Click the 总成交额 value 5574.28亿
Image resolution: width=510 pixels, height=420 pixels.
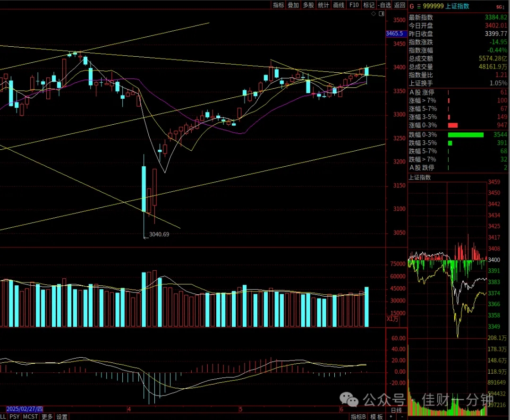tap(493, 58)
